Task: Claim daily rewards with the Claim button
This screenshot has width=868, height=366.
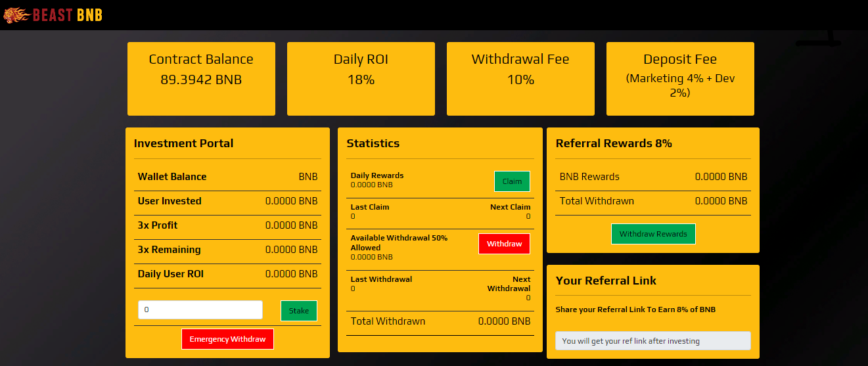Action: 512,181
